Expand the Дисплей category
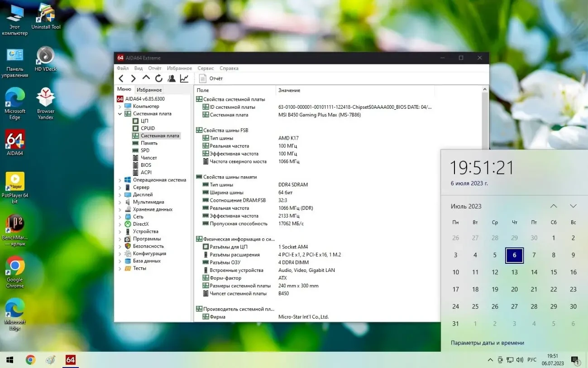Screen dimensions: 588x368 (x=120, y=194)
